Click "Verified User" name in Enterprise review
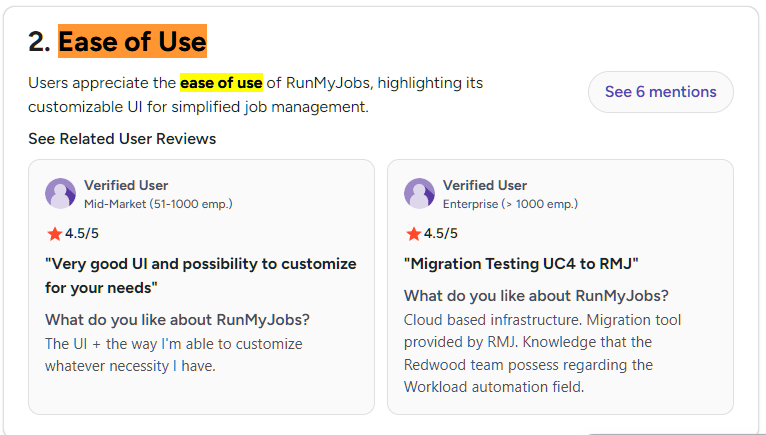This screenshot has height=435, width=766. (x=485, y=185)
